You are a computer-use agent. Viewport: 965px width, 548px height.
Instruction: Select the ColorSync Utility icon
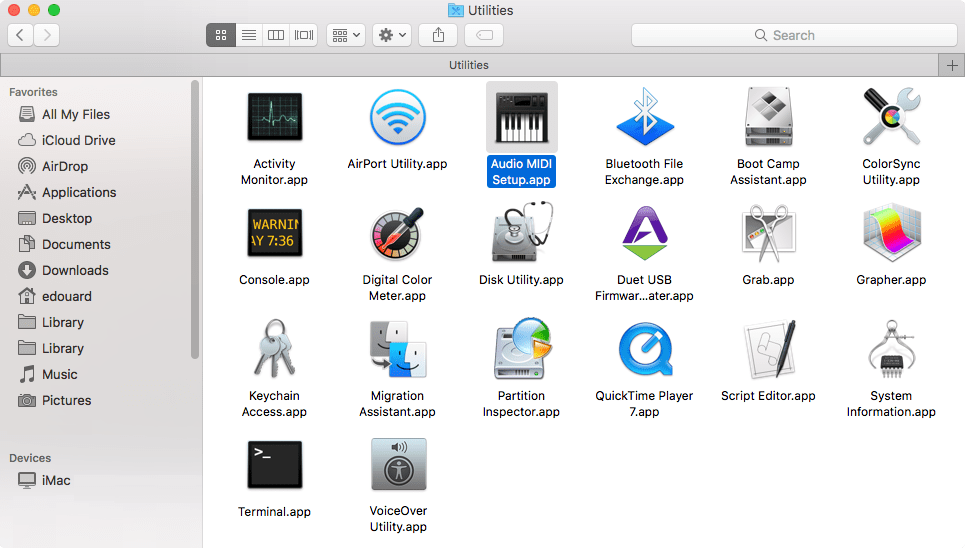[x=891, y=116]
